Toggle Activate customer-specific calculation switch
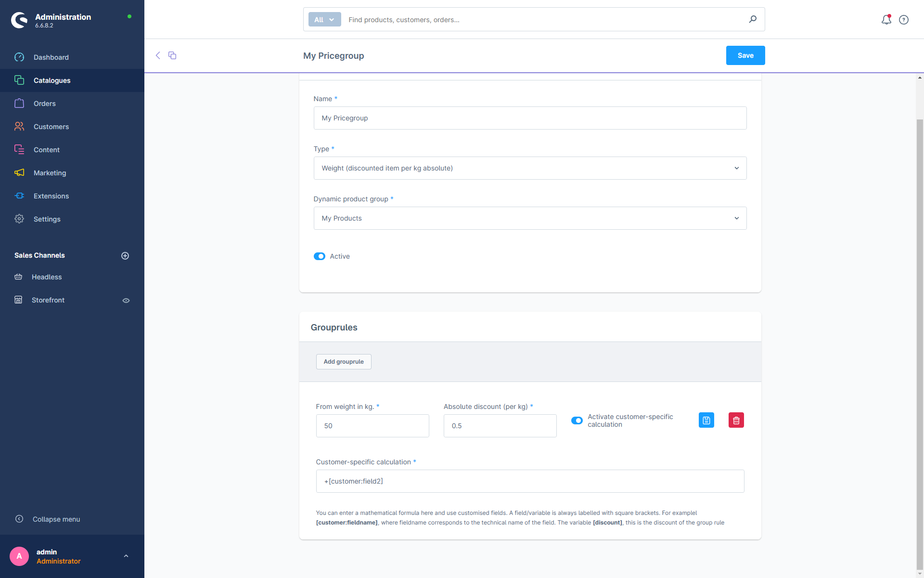The width and height of the screenshot is (924, 578). point(577,420)
